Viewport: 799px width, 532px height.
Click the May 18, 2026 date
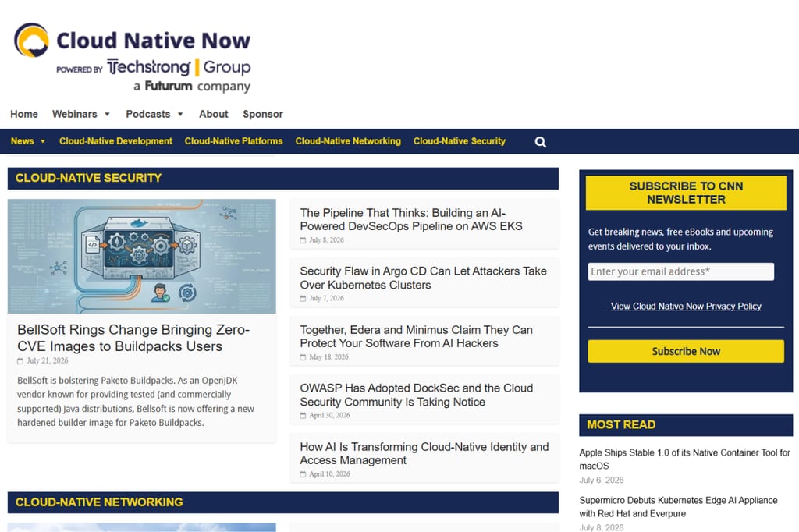(x=328, y=356)
